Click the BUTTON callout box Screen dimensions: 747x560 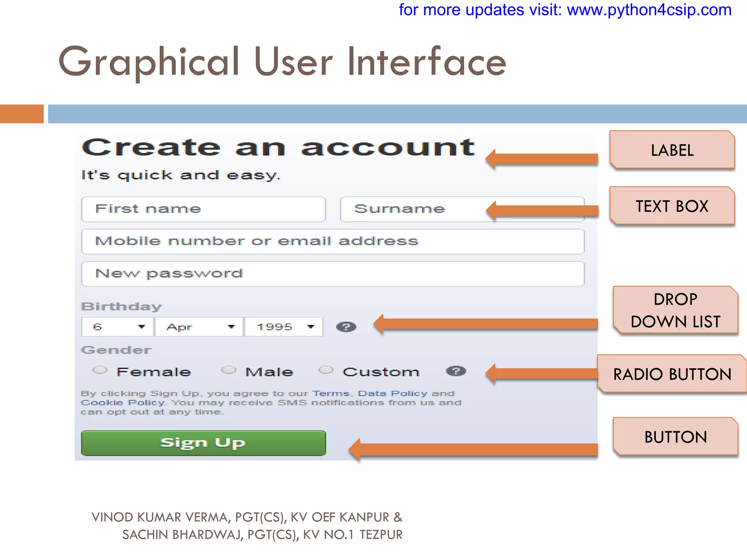pyautogui.click(x=676, y=437)
